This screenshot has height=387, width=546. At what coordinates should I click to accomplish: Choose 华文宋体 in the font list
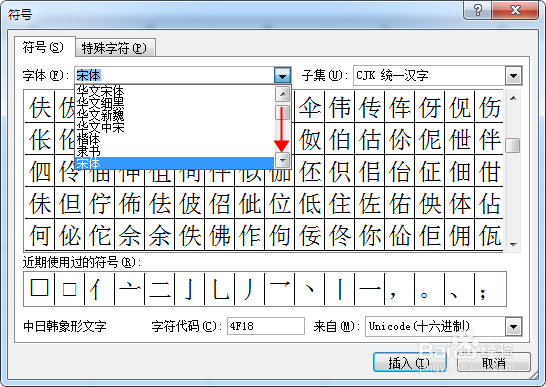(x=174, y=92)
